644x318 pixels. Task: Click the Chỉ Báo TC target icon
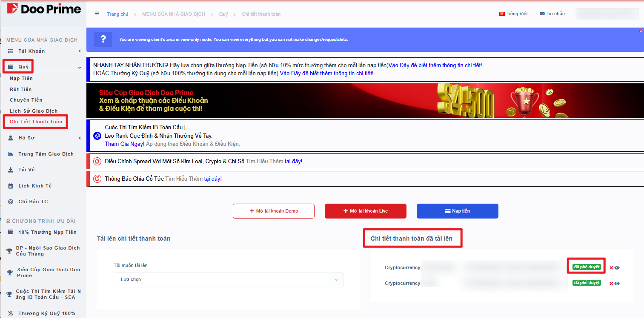tap(11, 202)
